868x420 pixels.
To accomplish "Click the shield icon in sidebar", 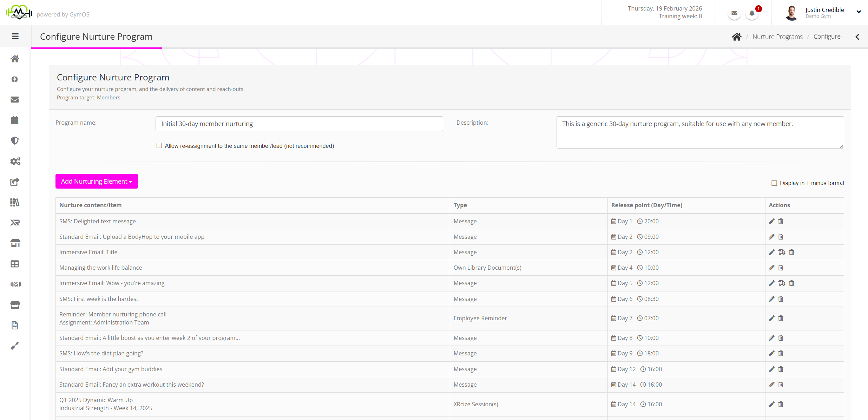I will pyautogui.click(x=15, y=141).
